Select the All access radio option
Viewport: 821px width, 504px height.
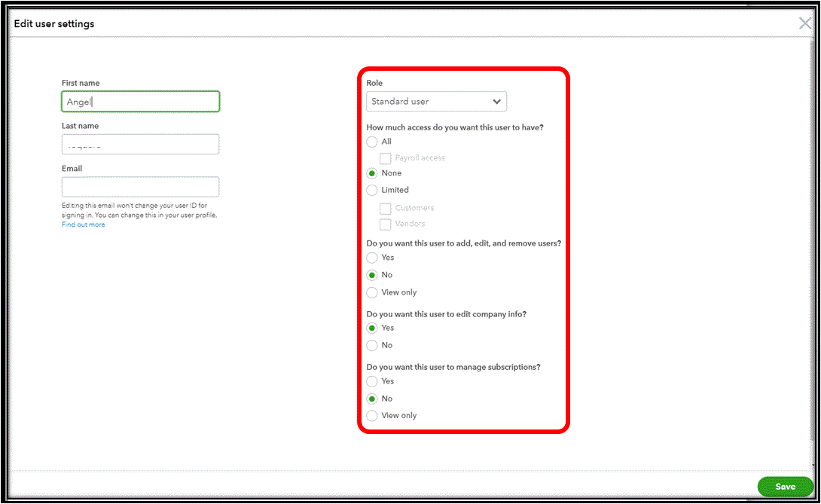[x=372, y=142]
